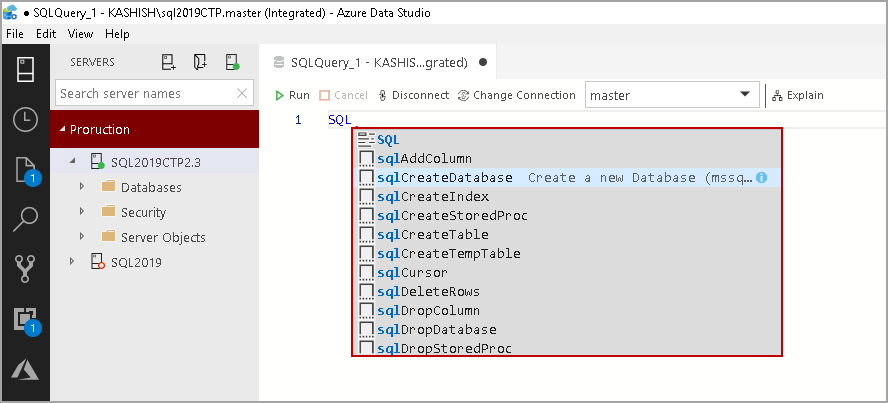Viewport: 888px width, 403px height.
Task: Show Active Connections icon in Servers header
Action: (x=232, y=62)
